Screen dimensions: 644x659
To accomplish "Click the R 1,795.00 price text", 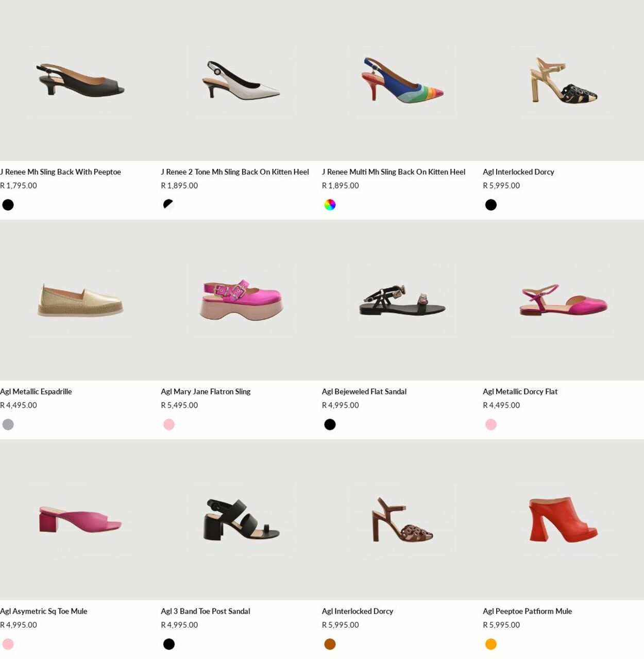I will coord(19,186).
